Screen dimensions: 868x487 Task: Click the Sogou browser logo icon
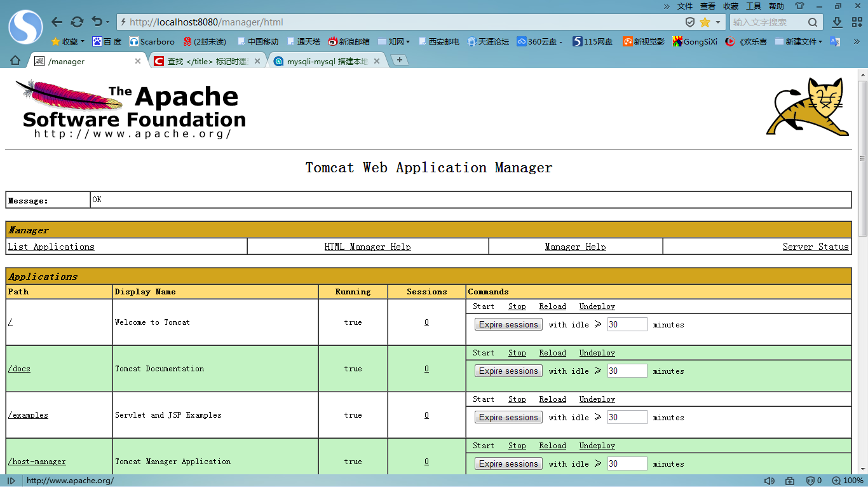tap(25, 27)
